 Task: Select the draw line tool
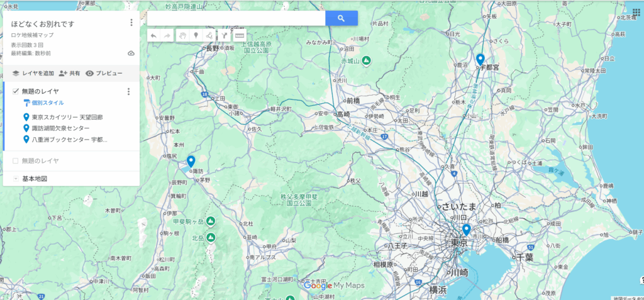[x=209, y=36]
